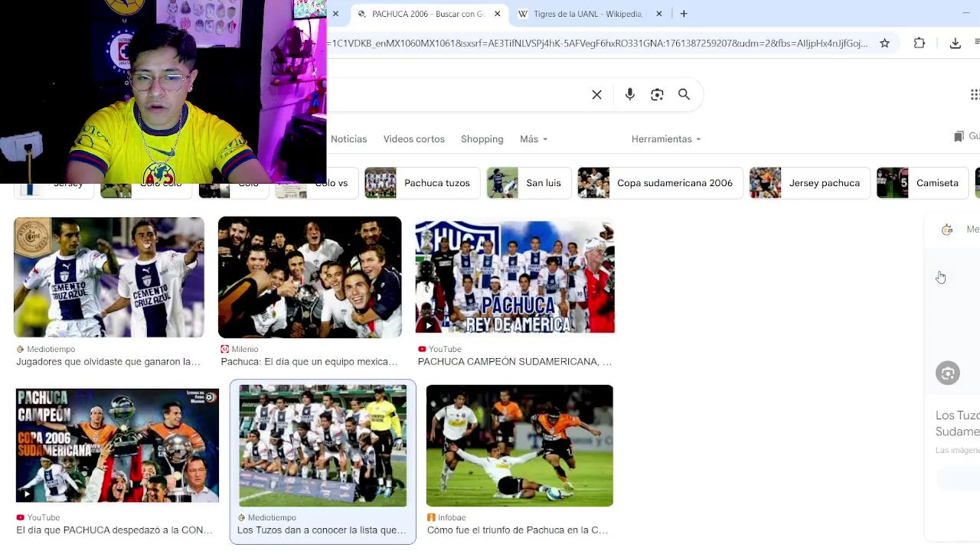Close the PACHUCA 2006 browser tab
Viewport: 980px width, 551px height.
497,14
